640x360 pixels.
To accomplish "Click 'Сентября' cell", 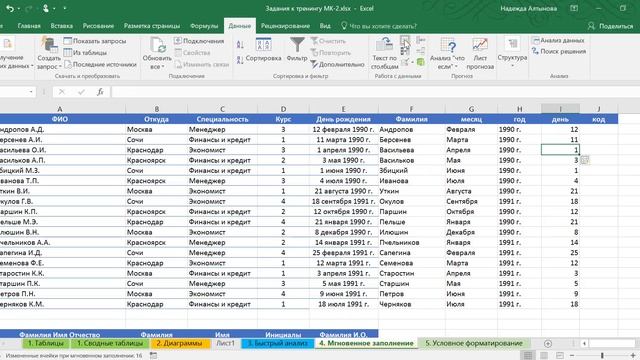I will click(x=471, y=201).
